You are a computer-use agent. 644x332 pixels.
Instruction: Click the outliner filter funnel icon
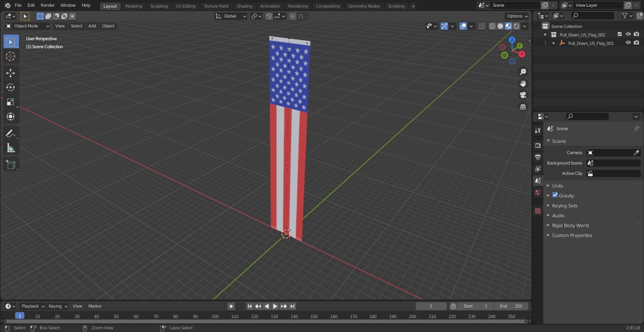click(625, 15)
